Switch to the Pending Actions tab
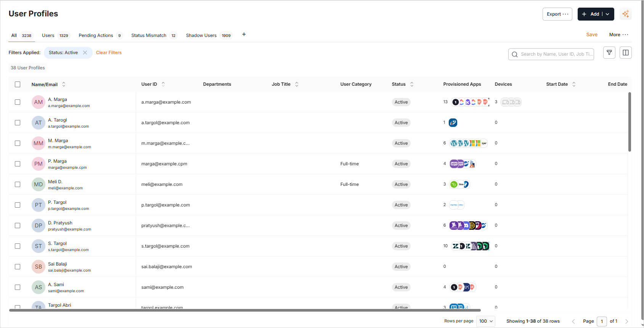The width and height of the screenshot is (644, 328). click(96, 35)
